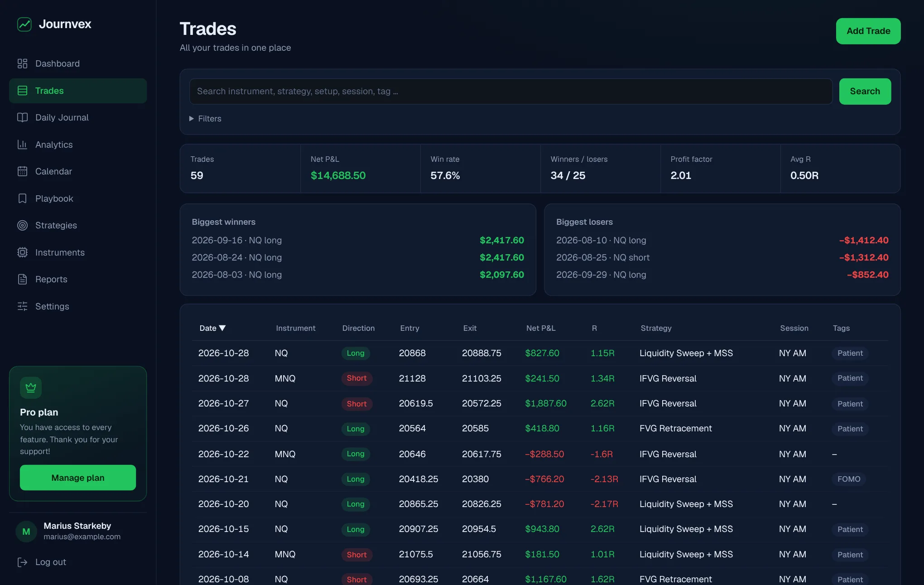Click the $14,688.50 Net P&L stat
Image resolution: width=924 pixels, height=585 pixels.
[x=338, y=175]
